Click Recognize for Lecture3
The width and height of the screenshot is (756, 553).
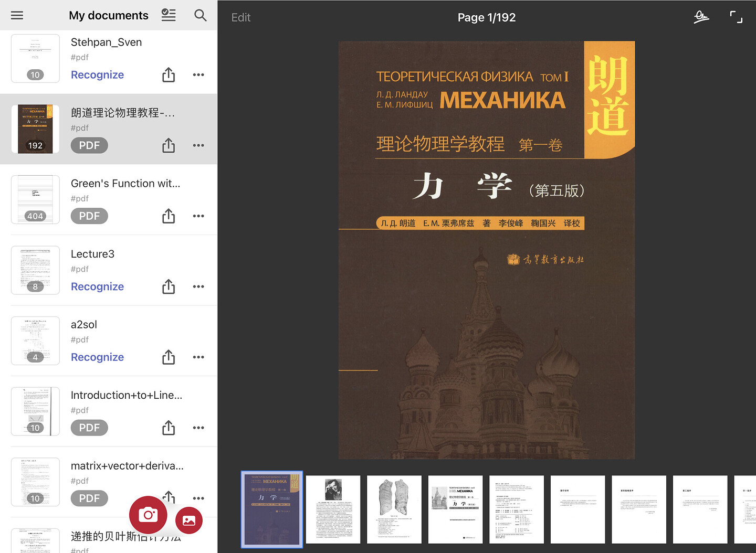[x=98, y=286]
